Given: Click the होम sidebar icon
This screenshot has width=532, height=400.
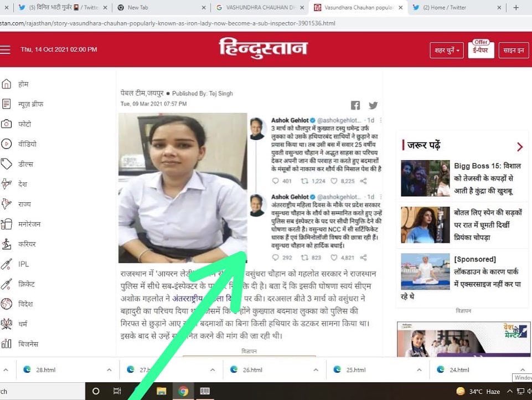Looking at the screenshot, I should coord(7,84).
